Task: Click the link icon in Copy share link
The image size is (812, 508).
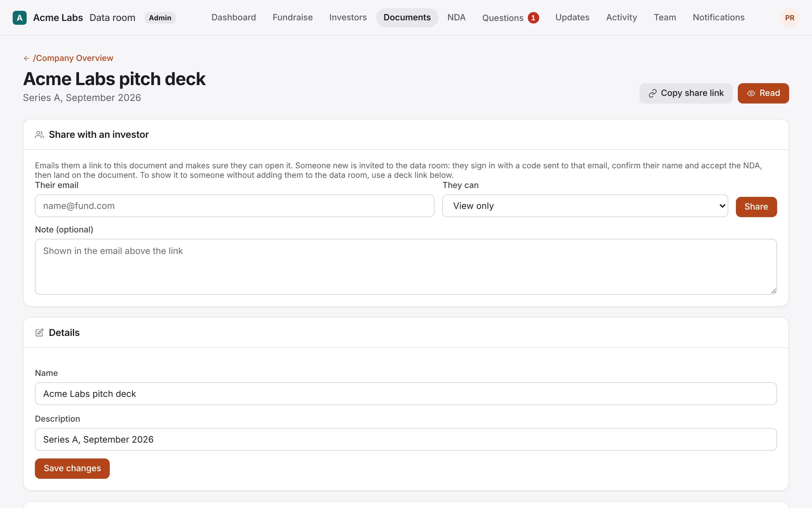Action: pos(653,93)
